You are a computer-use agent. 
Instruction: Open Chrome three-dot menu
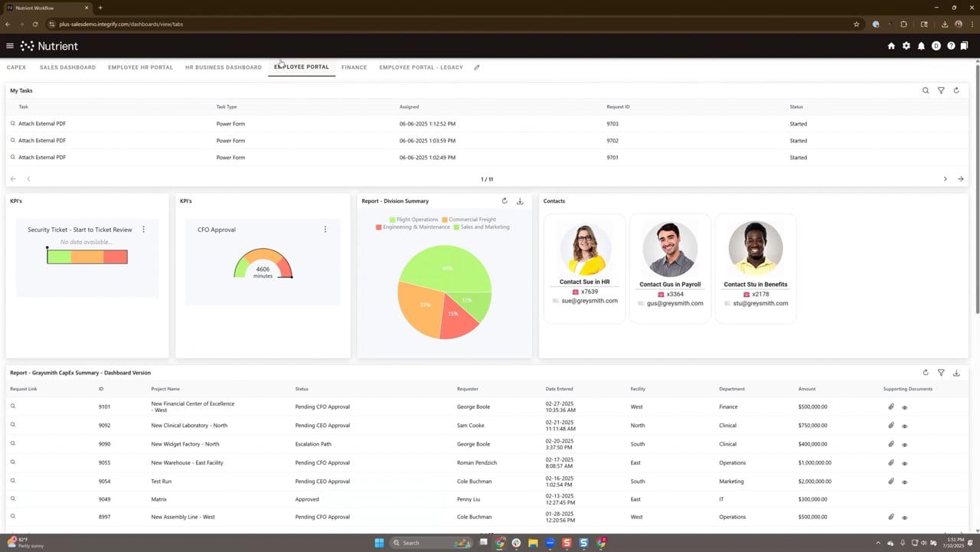pos(971,24)
